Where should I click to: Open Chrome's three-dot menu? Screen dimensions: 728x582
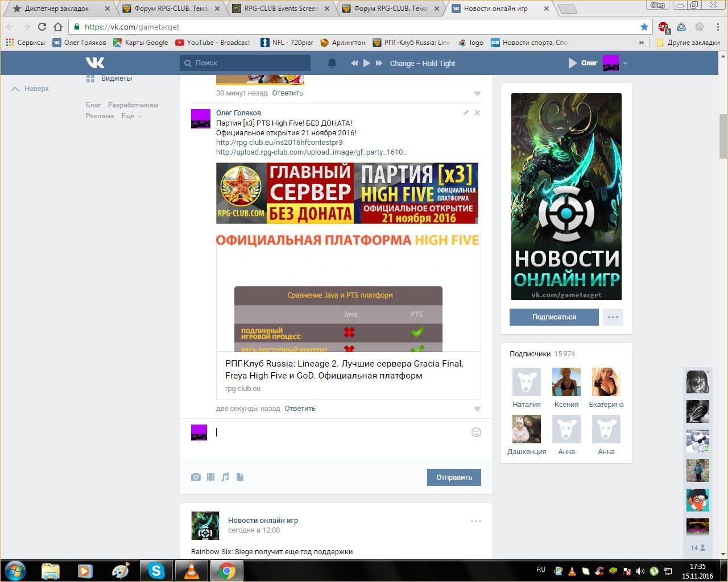[x=718, y=27]
